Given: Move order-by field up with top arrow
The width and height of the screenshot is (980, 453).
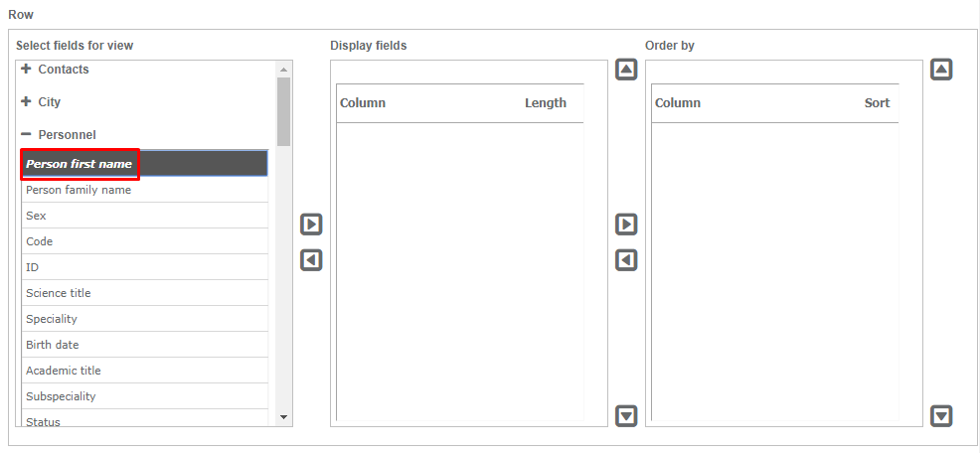Looking at the screenshot, I should [941, 70].
